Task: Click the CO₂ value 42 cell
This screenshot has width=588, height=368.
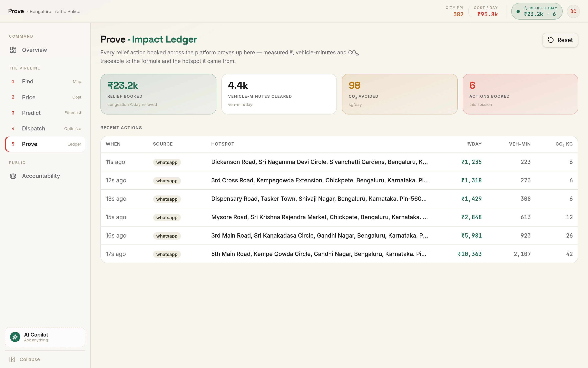Action: coord(569,254)
